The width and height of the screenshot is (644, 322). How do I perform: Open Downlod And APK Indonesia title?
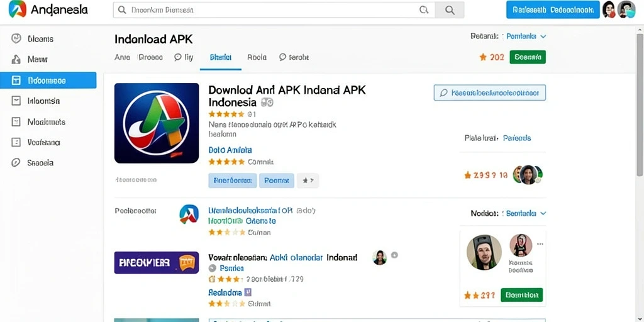pos(287,96)
